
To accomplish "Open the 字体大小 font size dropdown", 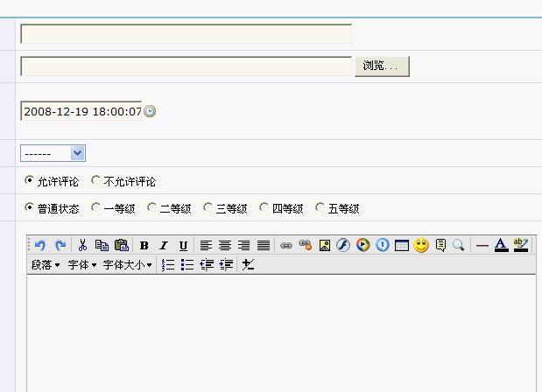I will point(127,265).
